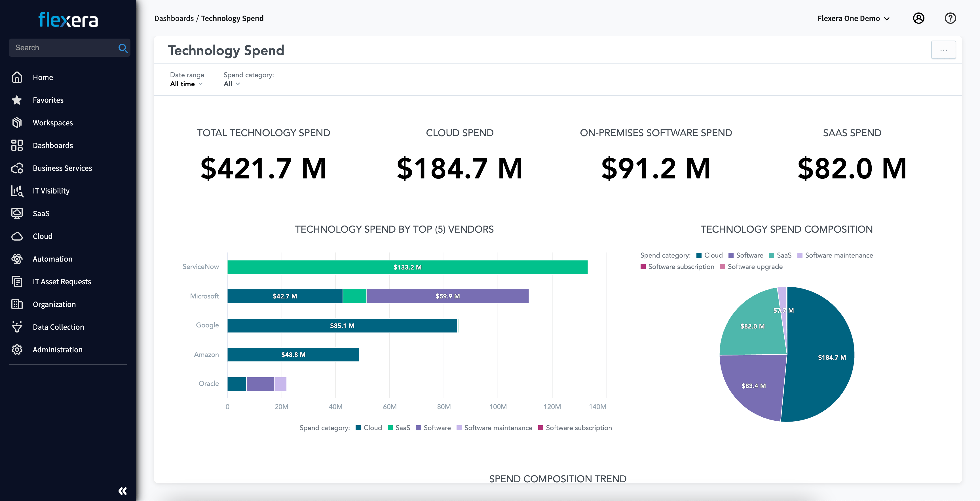Select the Cloud icon in navigation
The image size is (980, 501).
(17, 236)
